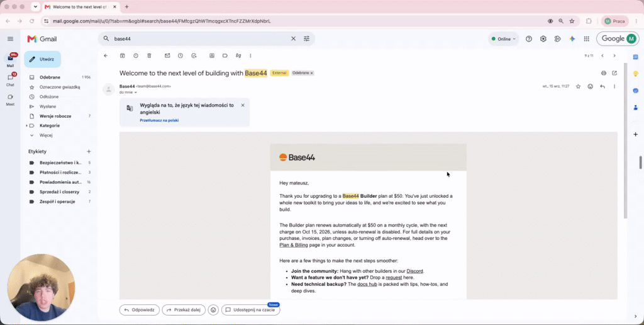Viewport: 644px width, 325px height.
Task: Open the Move to folder icon
Action: [212, 55]
